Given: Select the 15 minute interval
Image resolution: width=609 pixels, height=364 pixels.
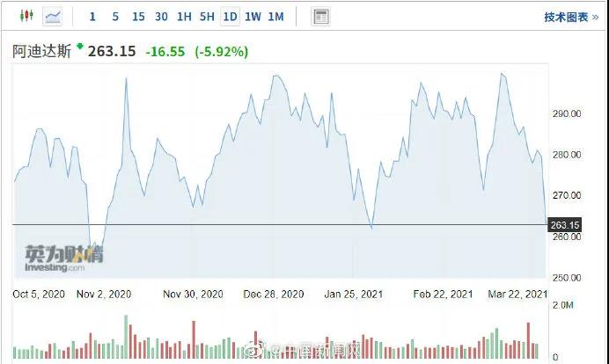Looking at the screenshot, I should 138,17.
